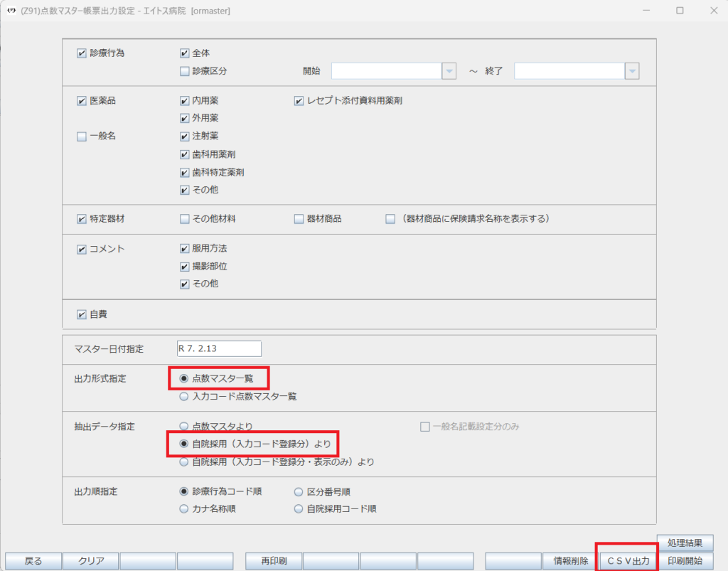The height and width of the screenshot is (571, 728).
Task: Choose 区分番号順 output ordering
Action: click(x=298, y=491)
